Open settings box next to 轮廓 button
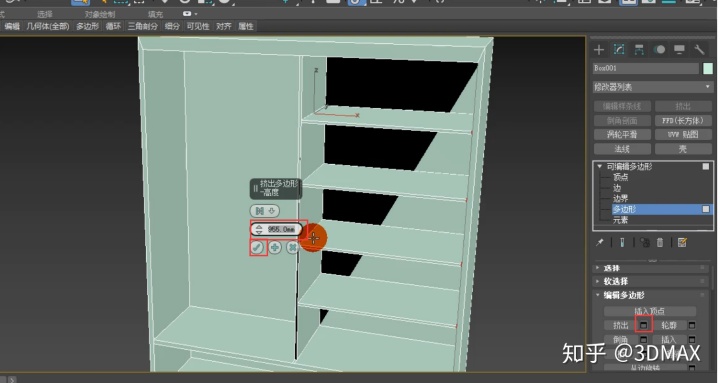Image resolution: width=720 pixels, height=383 pixels. tap(692, 325)
